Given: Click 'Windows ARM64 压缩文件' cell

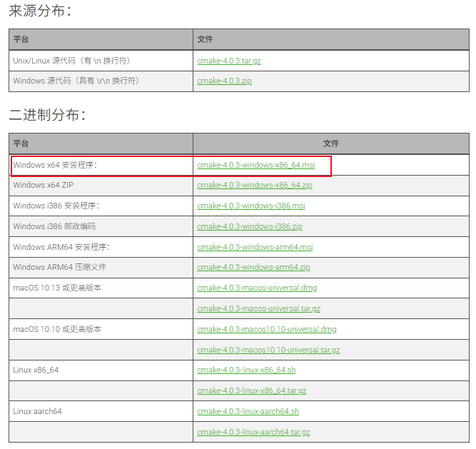Looking at the screenshot, I should [101, 267].
